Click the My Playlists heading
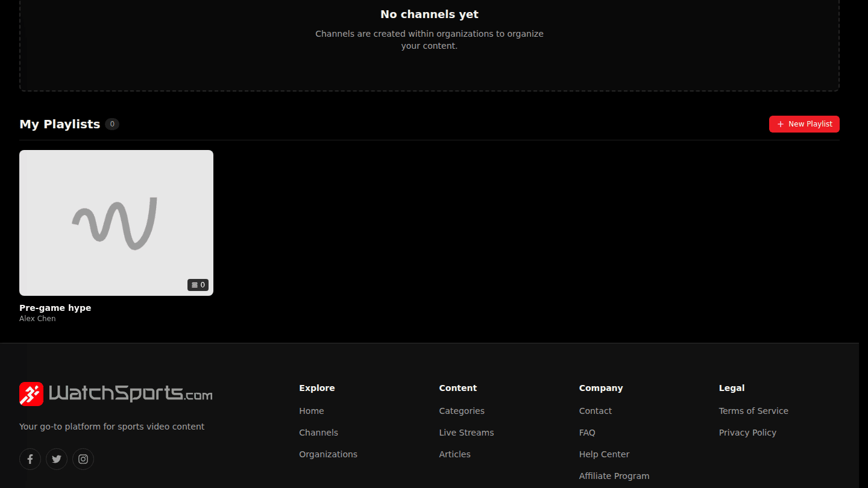Viewport: 868px width, 488px height. point(60,124)
